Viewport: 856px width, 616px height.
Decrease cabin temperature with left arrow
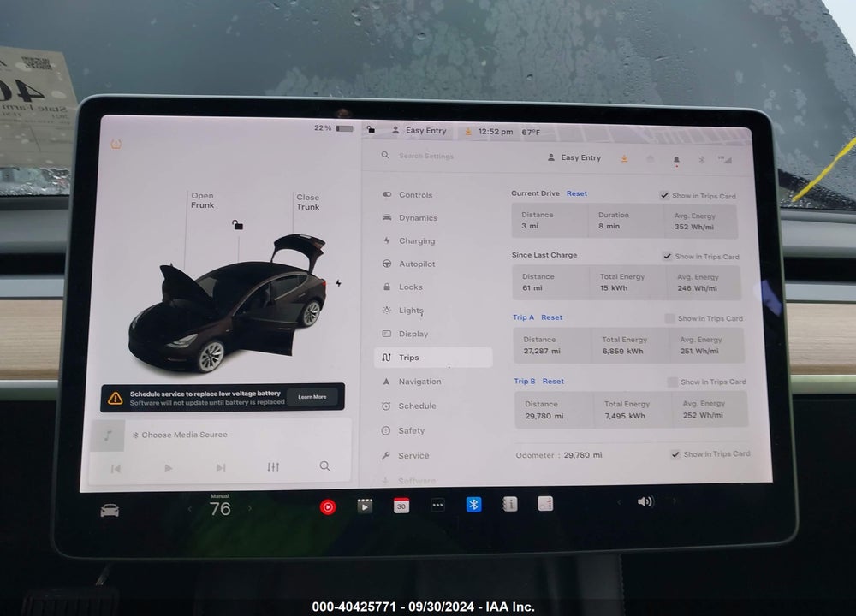pos(189,509)
